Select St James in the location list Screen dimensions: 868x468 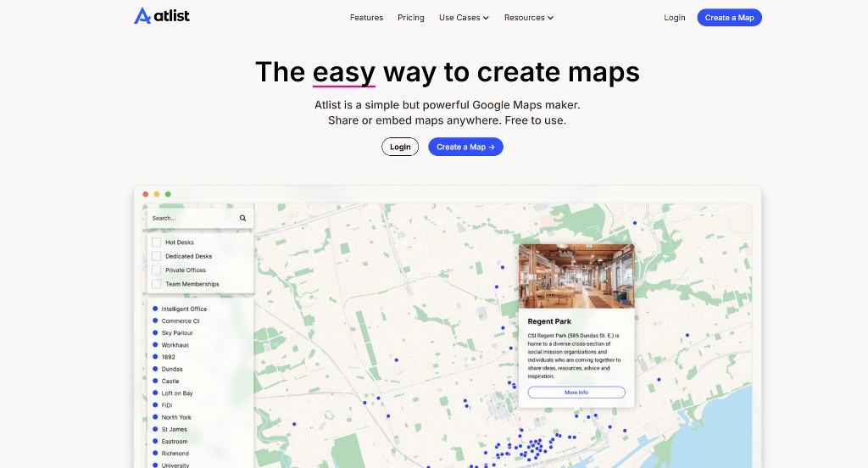170,429
